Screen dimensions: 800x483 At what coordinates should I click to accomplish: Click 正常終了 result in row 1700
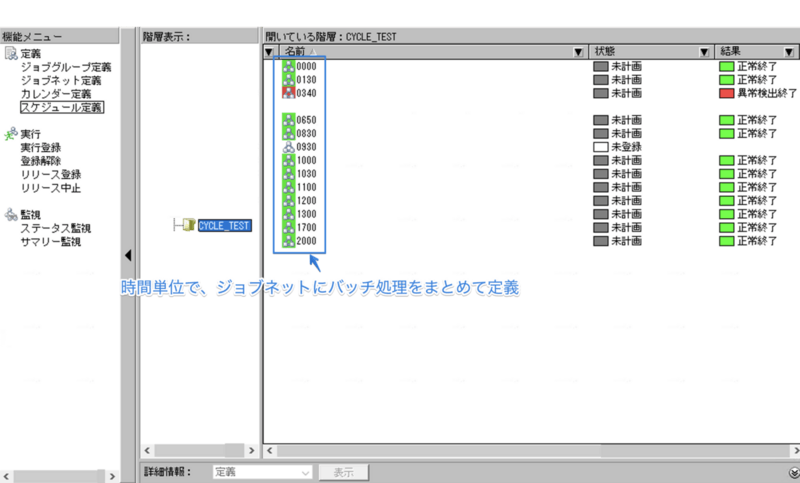[x=757, y=227]
